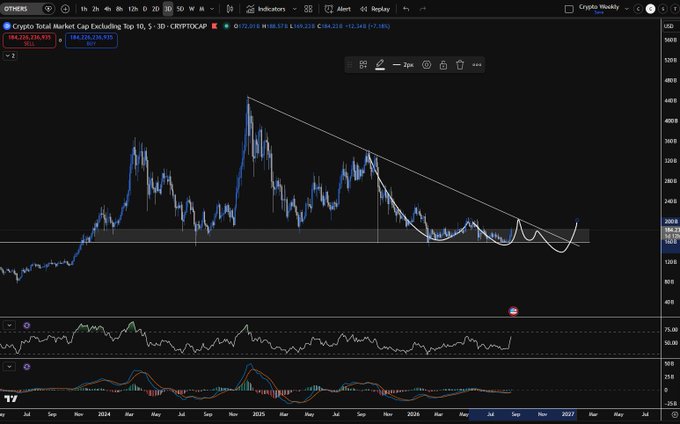
Task: Expand the timeframe list dropdown arrow
Action: point(212,9)
